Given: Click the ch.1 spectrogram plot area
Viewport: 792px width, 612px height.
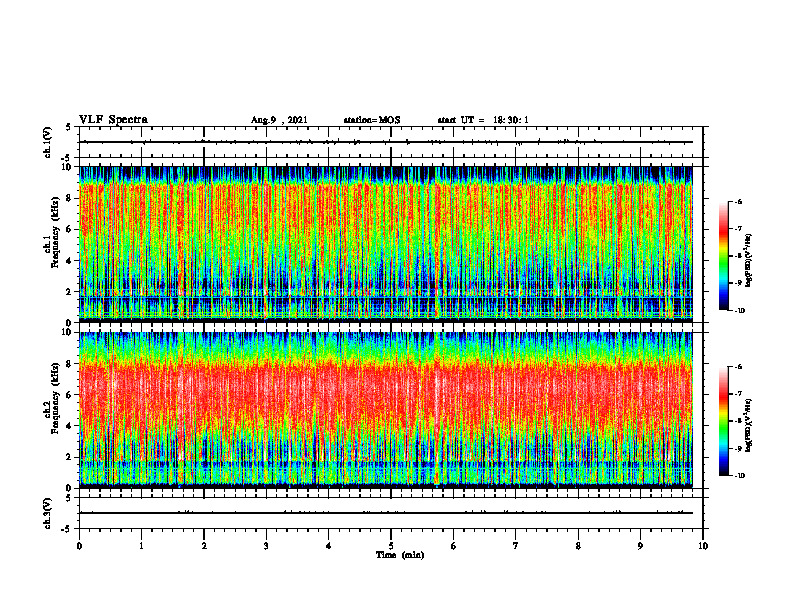Looking at the screenshot, I should pyautogui.click(x=386, y=244).
